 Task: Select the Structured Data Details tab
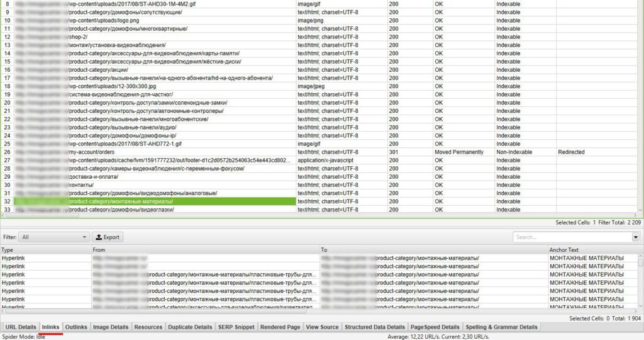tap(375, 327)
